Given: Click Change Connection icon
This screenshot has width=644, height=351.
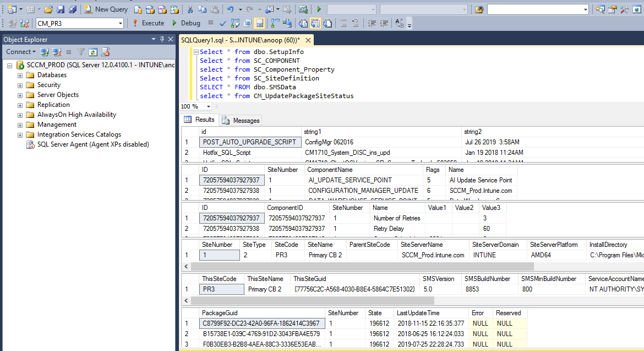Looking at the screenshot, I should click(24, 24).
